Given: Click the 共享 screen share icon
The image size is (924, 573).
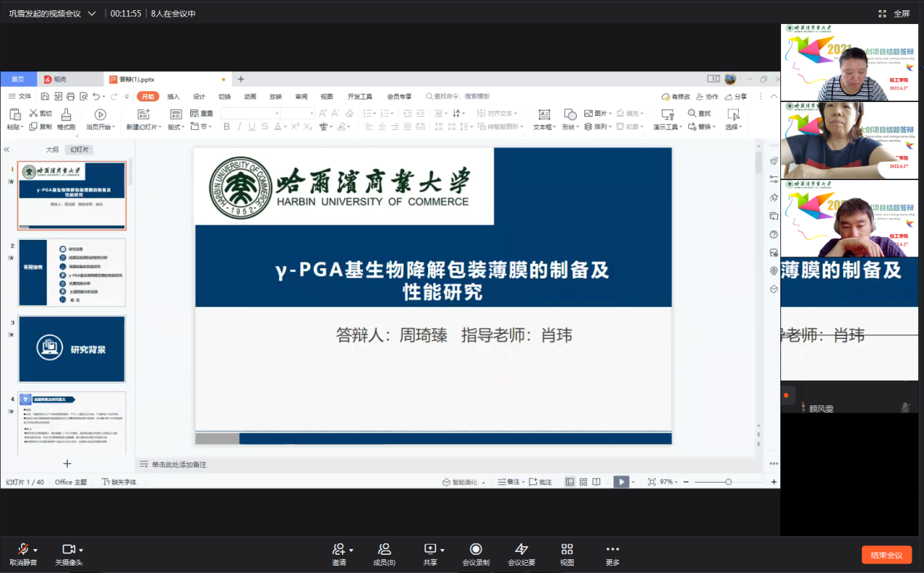Looking at the screenshot, I should pos(430,549).
